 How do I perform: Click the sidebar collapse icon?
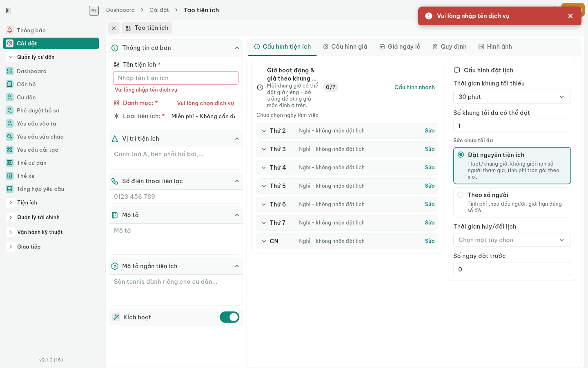(x=94, y=11)
